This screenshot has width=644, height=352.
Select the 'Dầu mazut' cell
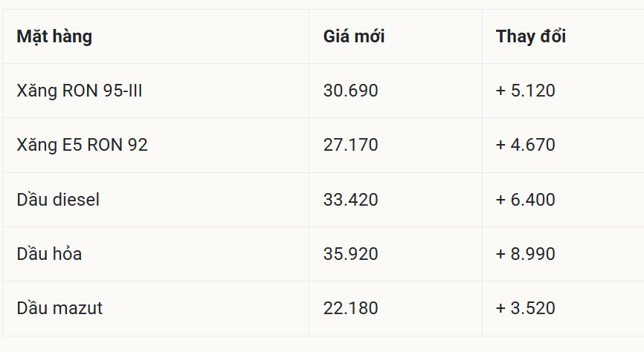pos(59,308)
